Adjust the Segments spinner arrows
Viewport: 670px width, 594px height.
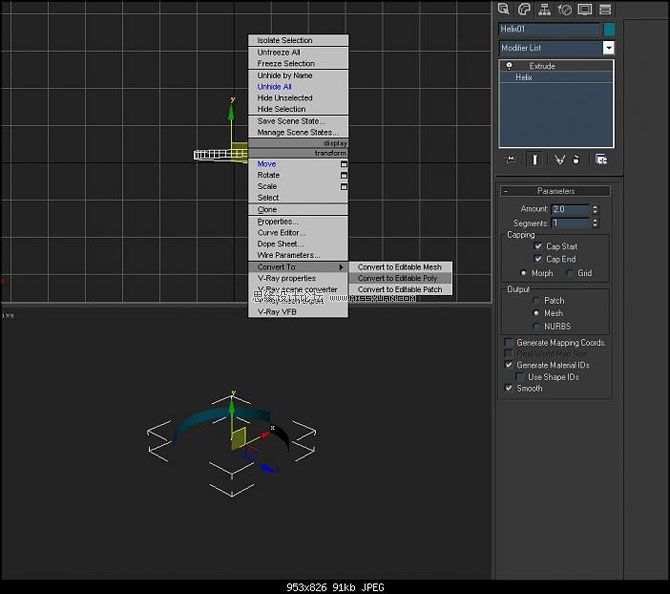tap(595, 223)
